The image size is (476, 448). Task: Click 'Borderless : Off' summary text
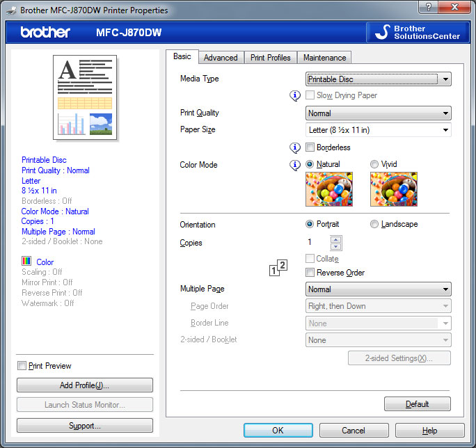(x=47, y=201)
